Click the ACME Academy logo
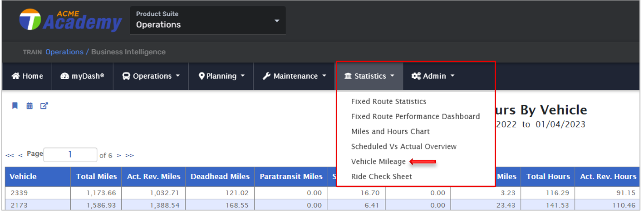Viewport: 644px width, 211px height. (70, 20)
